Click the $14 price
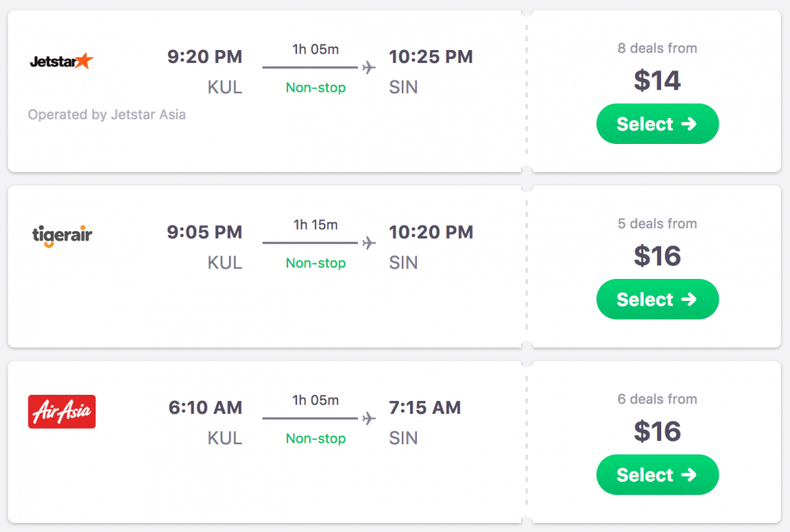 [657, 80]
